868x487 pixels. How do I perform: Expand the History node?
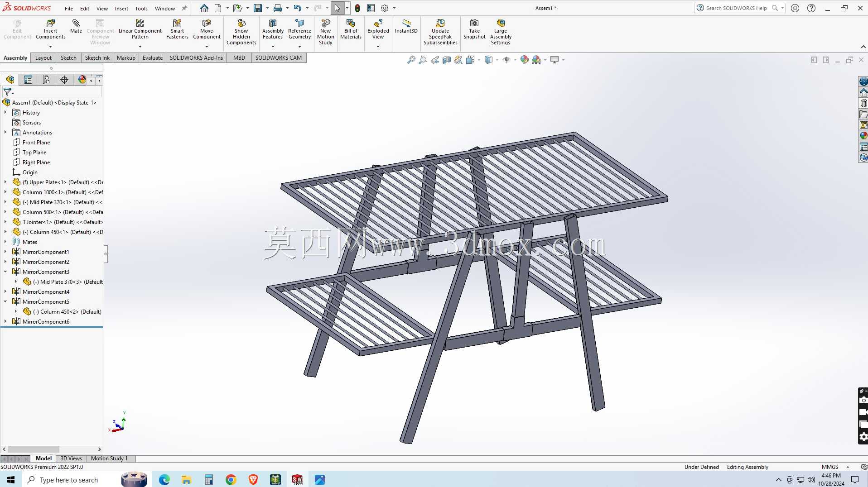tap(5, 112)
